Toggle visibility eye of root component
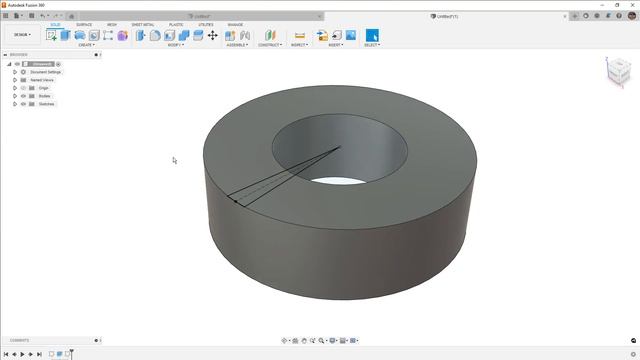 pos(17,64)
